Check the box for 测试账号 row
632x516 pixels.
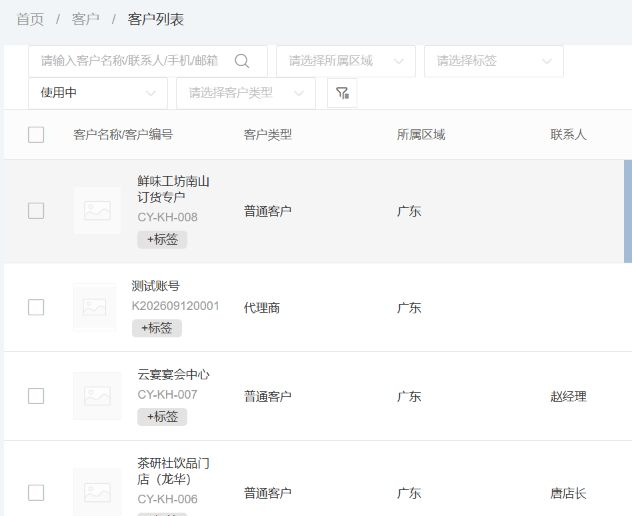[x=36, y=308]
